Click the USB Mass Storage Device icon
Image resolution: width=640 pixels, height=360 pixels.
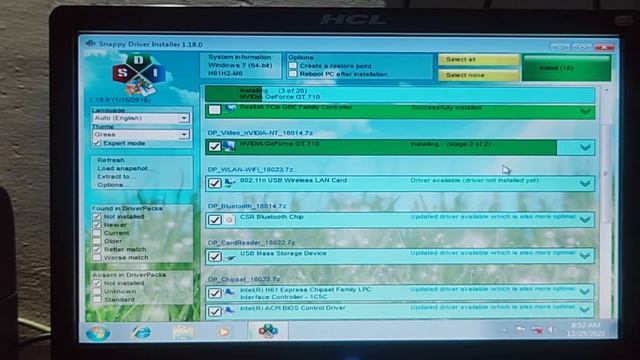230,257
